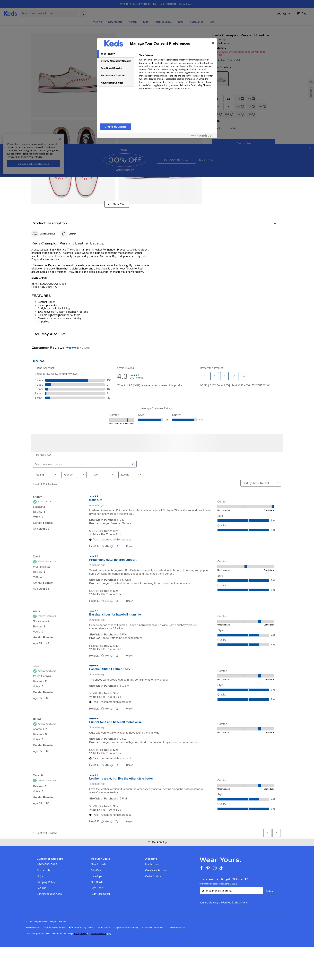
Task: Click the Back To Top arrow
Action: [149, 842]
